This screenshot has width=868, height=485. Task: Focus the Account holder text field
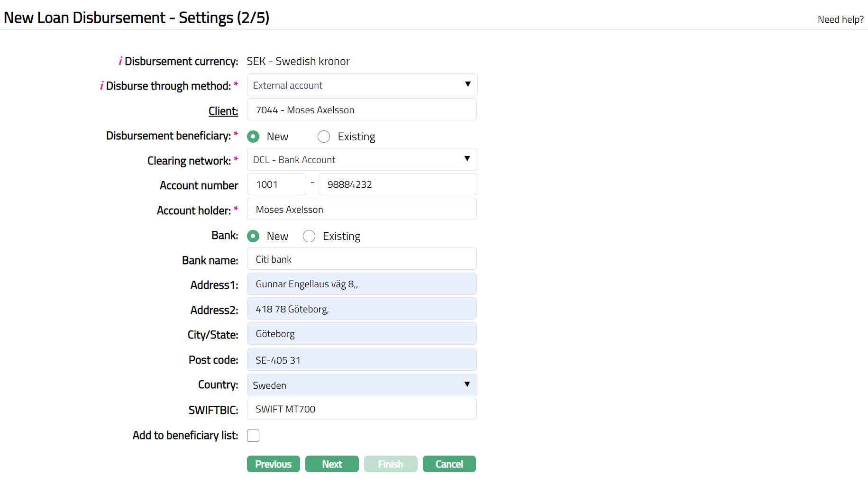coord(362,210)
